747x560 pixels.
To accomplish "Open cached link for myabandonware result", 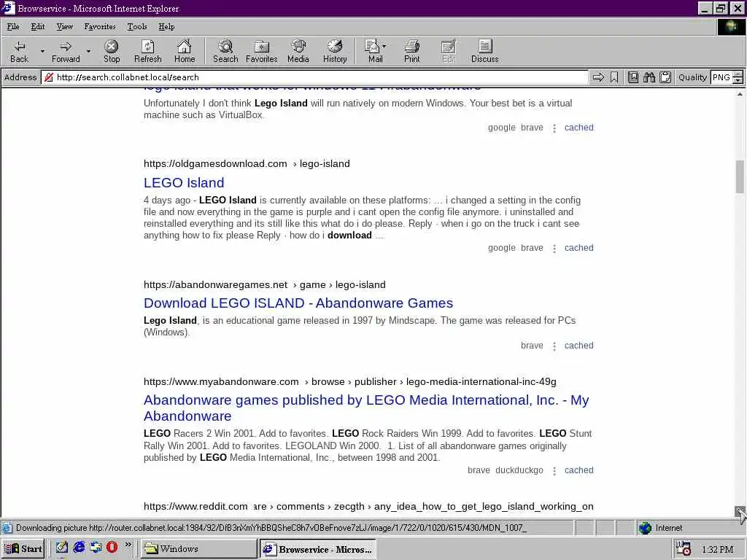I will pos(578,470).
